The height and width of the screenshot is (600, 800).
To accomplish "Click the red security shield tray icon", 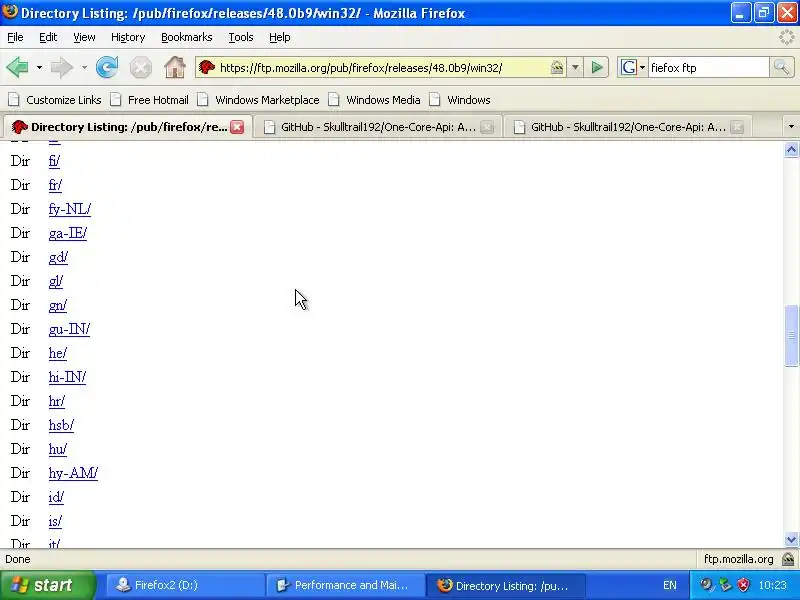I will coord(744,585).
